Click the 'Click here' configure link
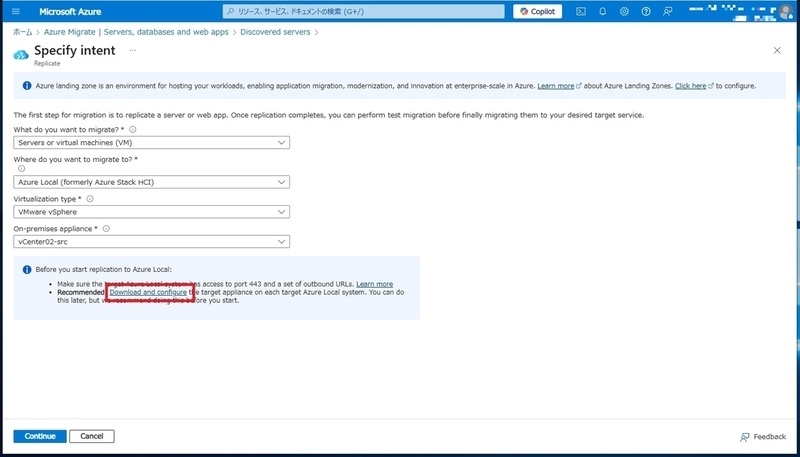The image size is (800, 457). click(x=690, y=86)
